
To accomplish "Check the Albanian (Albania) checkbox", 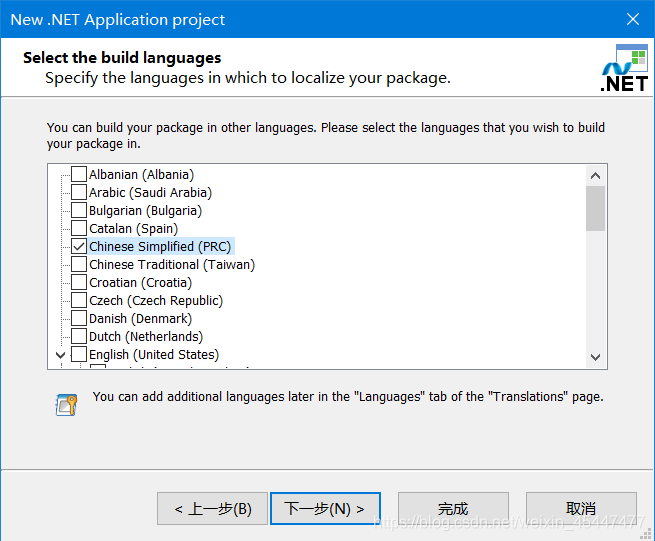I will coord(79,174).
